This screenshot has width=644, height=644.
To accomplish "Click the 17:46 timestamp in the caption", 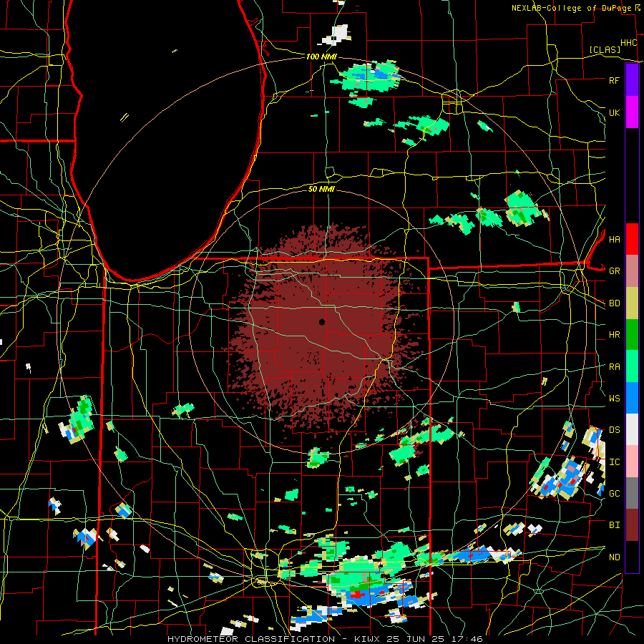I will coord(468,639).
